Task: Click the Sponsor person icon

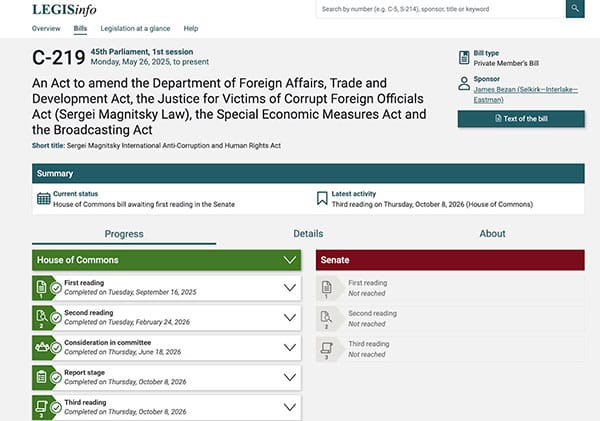Action: pos(464,83)
